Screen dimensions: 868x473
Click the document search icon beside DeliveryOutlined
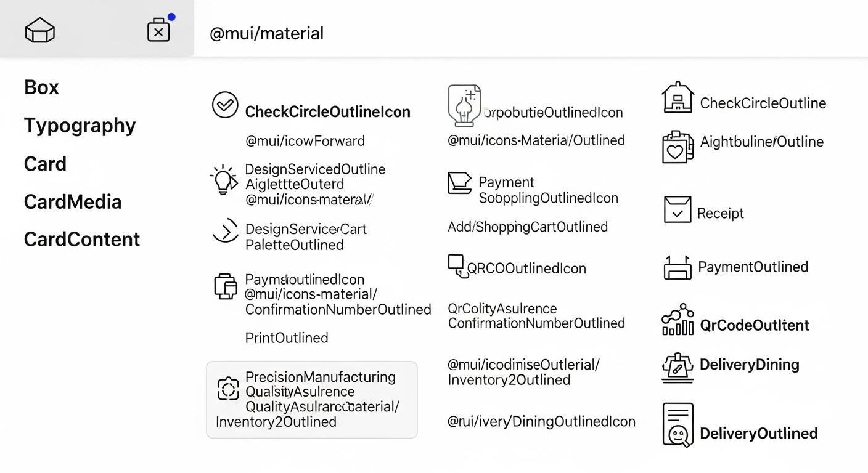(x=678, y=425)
